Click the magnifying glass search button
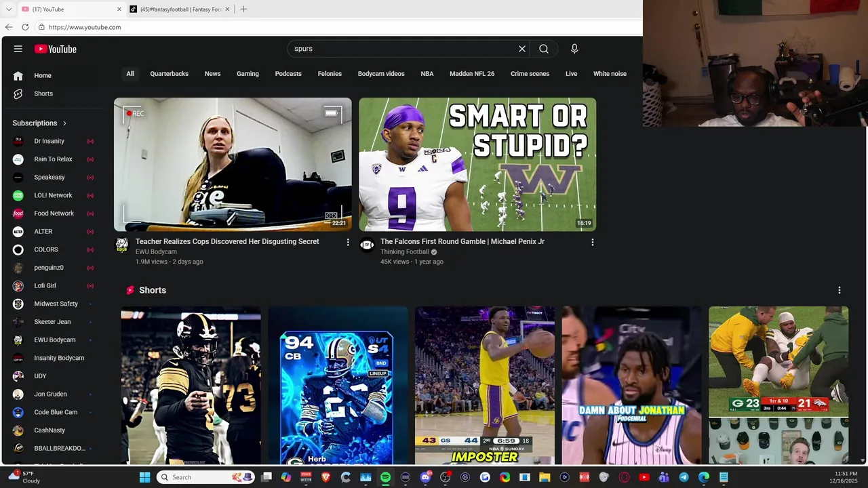Viewport: 868px width, 488px height. [x=544, y=49]
